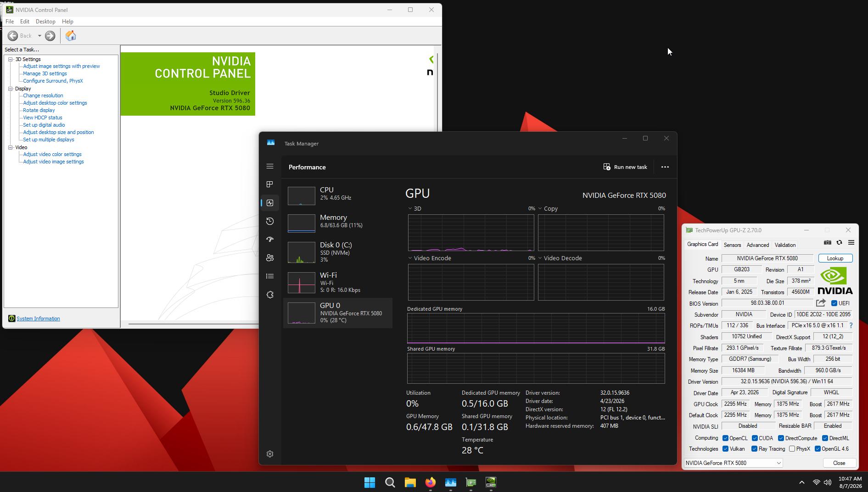Image resolution: width=868 pixels, height=492 pixels.
Task: Open Services page in Task Manager sidebar
Action: (270, 295)
